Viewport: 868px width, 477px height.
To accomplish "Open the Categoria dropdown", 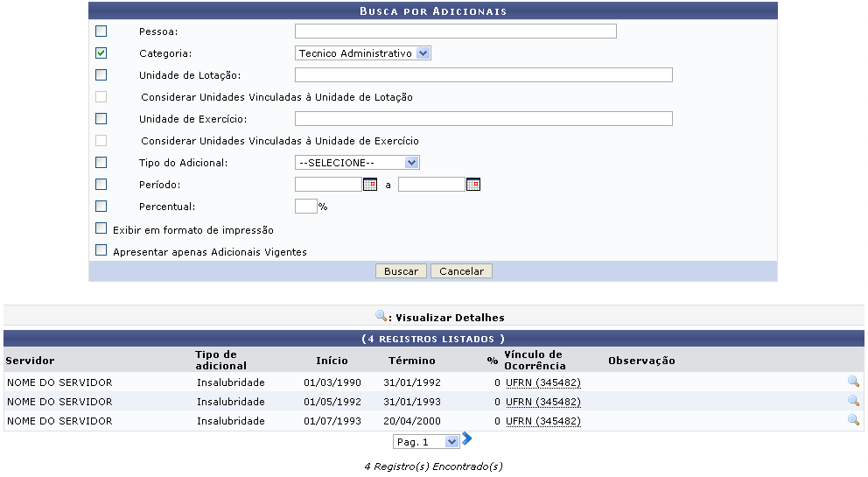I will pos(362,53).
